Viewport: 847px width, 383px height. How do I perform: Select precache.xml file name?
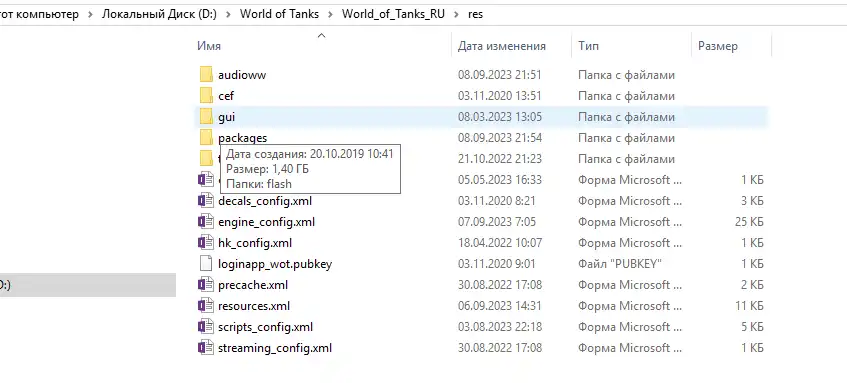coord(253,285)
